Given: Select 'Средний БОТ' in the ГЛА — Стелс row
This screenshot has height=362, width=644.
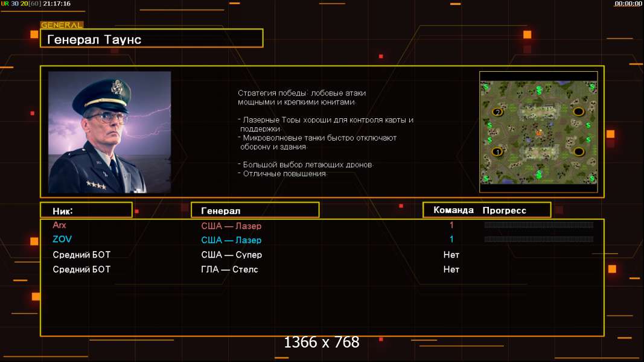Looking at the screenshot, I should [81, 270].
